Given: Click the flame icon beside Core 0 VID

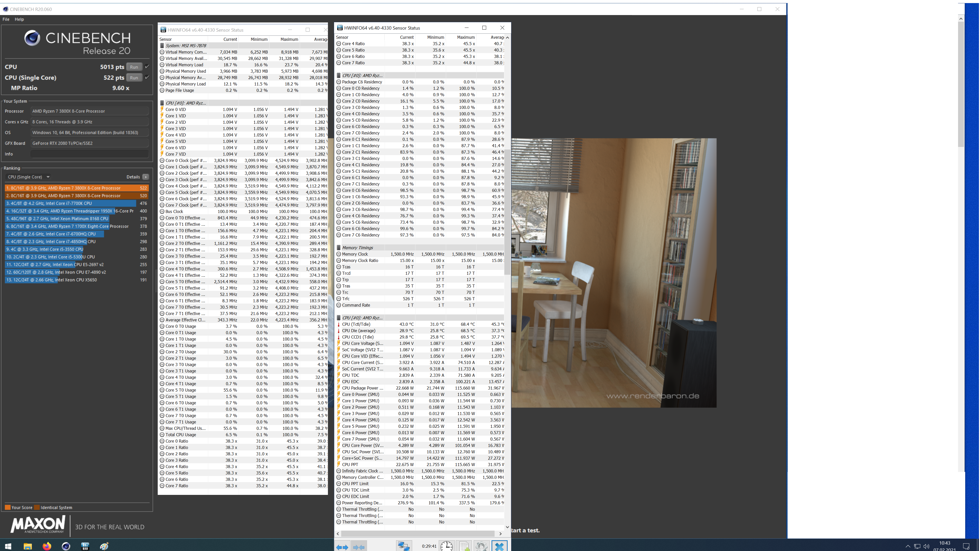Looking at the screenshot, I should click(163, 109).
